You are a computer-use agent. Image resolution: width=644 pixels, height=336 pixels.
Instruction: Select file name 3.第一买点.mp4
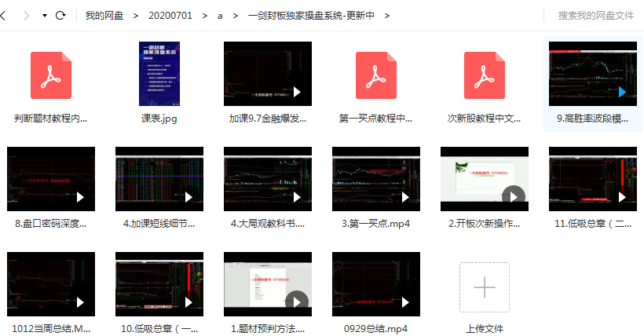376,224
